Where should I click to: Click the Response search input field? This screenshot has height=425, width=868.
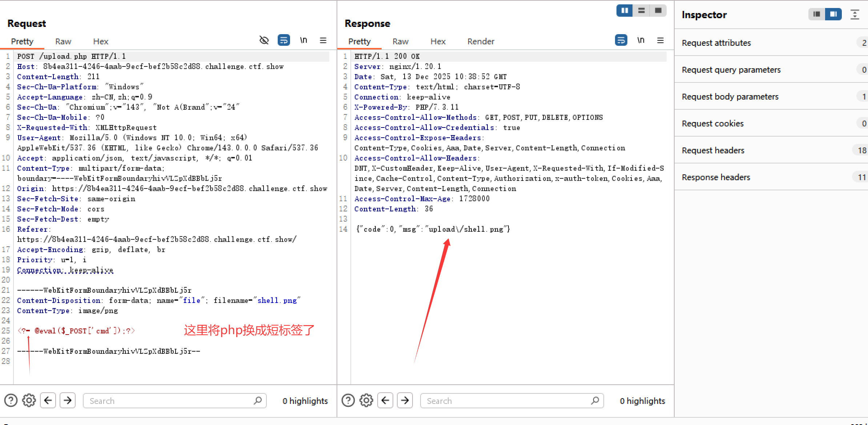[507, 401]
